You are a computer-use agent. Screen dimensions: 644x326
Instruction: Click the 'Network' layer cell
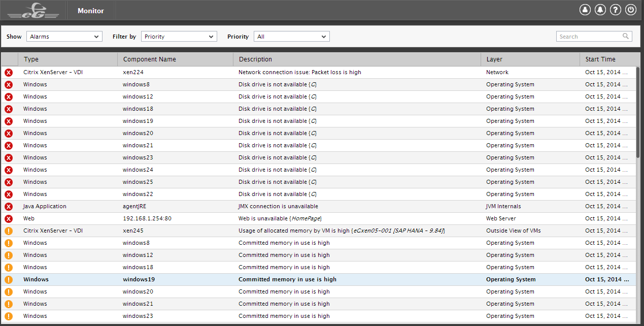click(x=497, y=72)
